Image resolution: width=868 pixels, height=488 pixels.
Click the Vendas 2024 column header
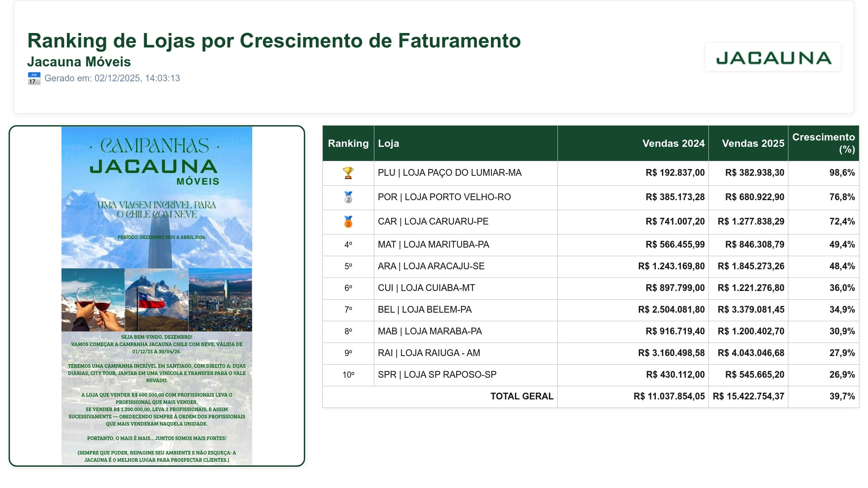[673, 143]
